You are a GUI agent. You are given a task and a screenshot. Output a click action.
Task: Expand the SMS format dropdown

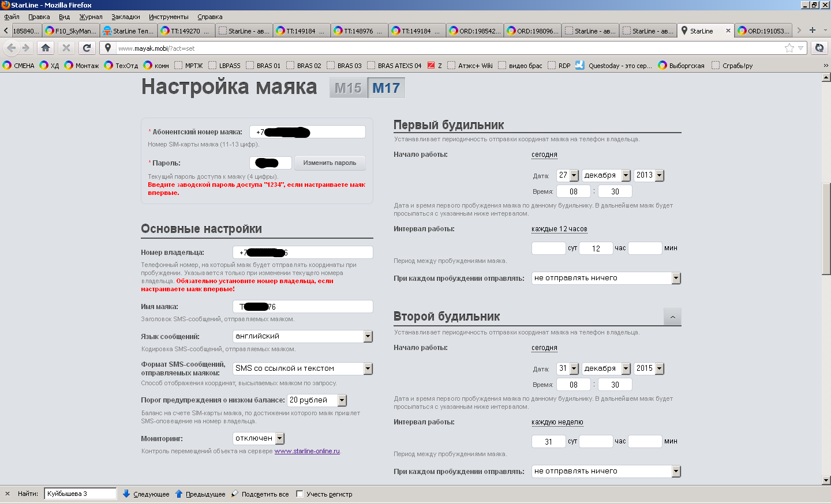point(368,368)
